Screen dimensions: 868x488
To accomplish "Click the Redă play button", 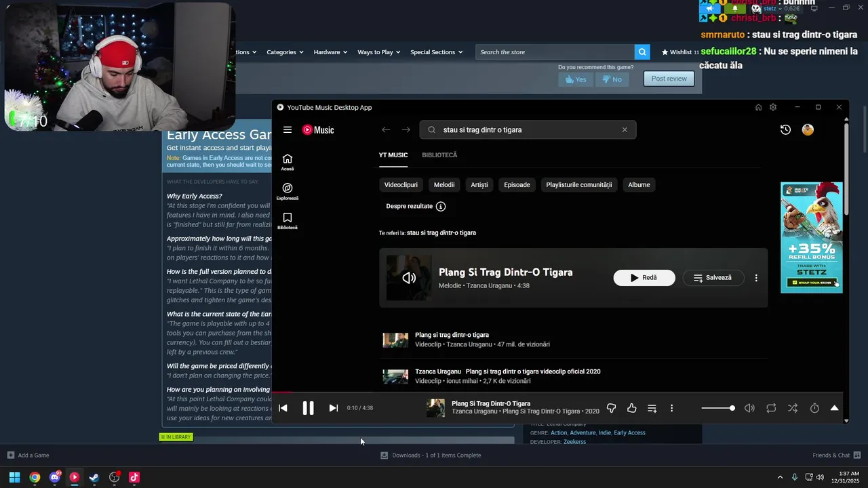I will click(644, 278).
